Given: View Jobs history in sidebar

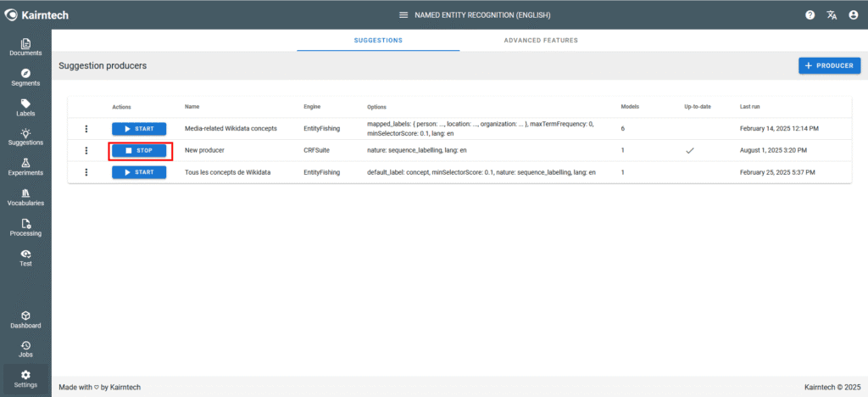Looking at the screenshot, I should coord(25,350).
